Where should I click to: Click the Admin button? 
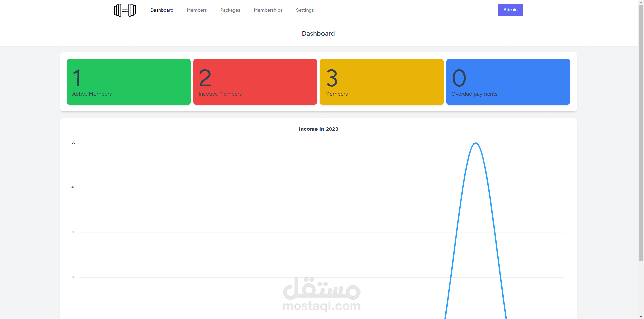tap(510, 10)
